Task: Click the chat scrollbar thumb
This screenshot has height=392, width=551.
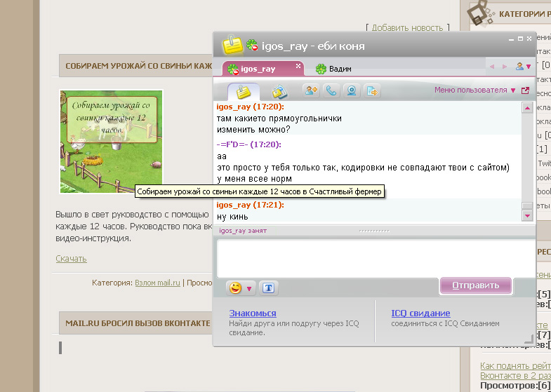Action: (x=527, y=205)
